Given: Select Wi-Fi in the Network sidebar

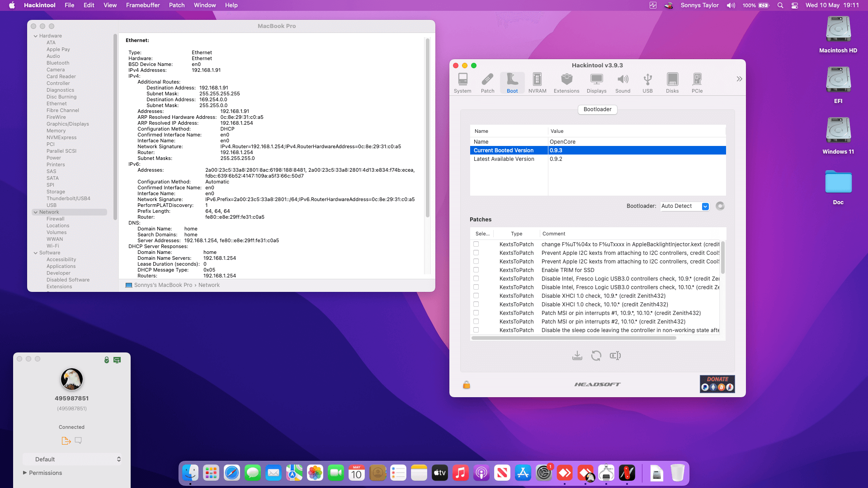Looking at the screenshot, I should click(52, 246).
